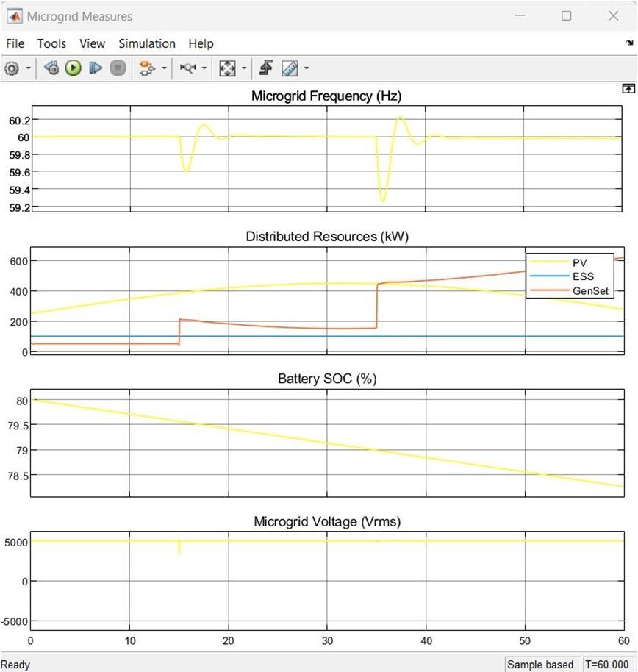
Task: Minimize the Microgrid Measures window
Action: tap(520, 16)
